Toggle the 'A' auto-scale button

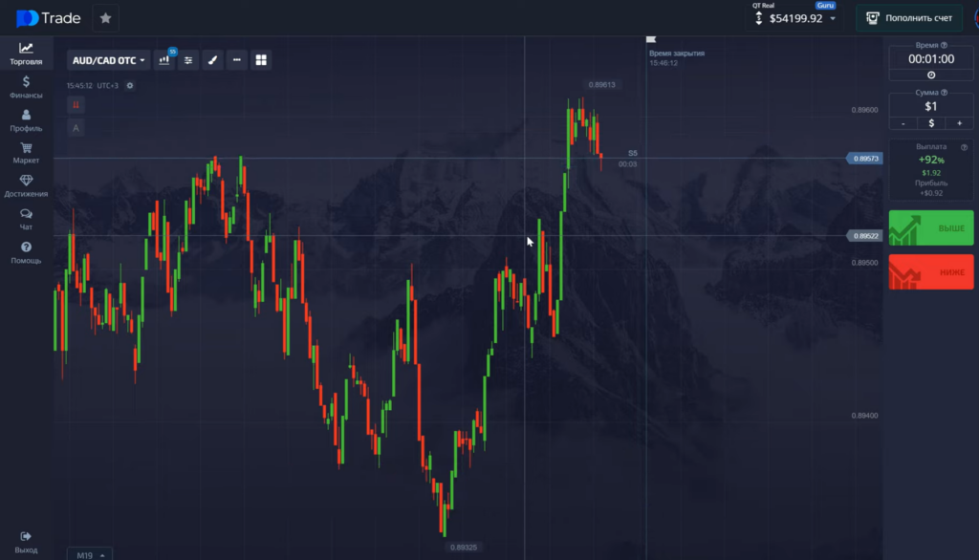point(76,127)
